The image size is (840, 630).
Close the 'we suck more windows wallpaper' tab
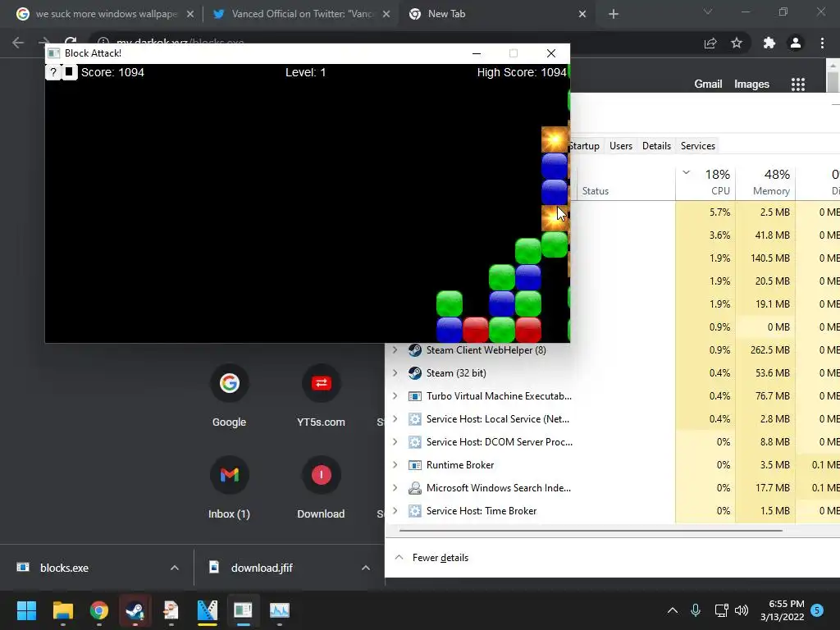(x=190, y=14)
